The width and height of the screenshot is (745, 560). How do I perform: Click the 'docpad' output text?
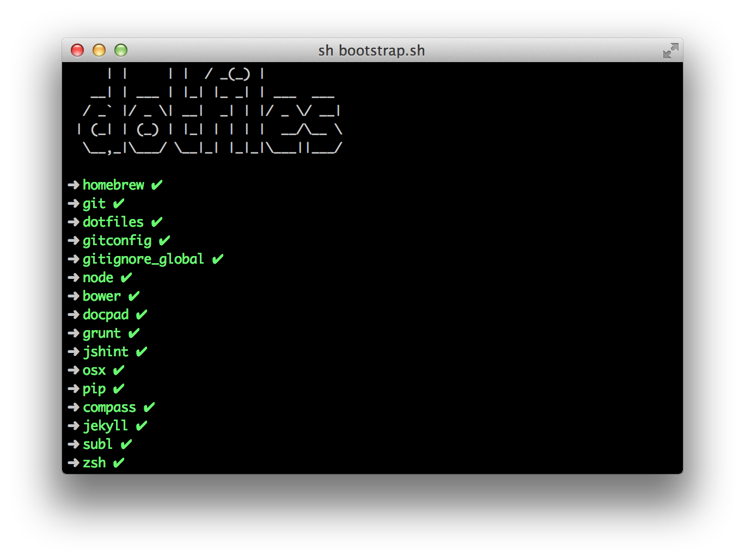[x=106, y=315]
